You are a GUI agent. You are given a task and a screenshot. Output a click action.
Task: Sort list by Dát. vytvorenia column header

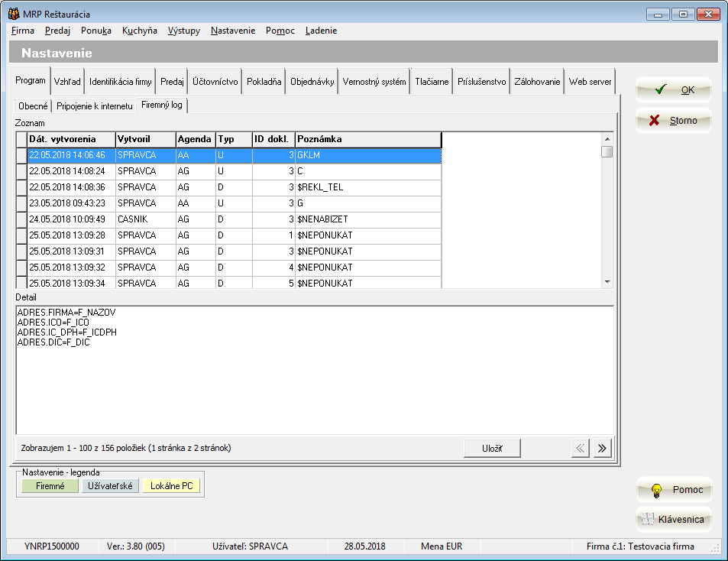click(x=70, y=139)
